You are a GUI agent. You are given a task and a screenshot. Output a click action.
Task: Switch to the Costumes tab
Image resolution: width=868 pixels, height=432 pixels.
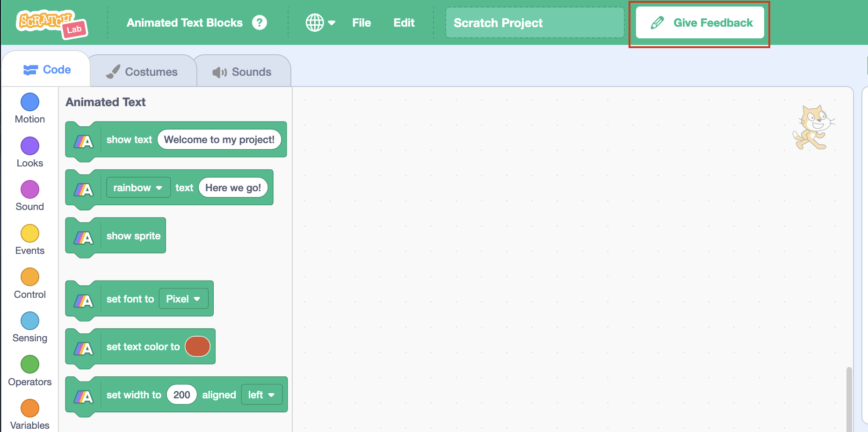click(x=142, y=72)
